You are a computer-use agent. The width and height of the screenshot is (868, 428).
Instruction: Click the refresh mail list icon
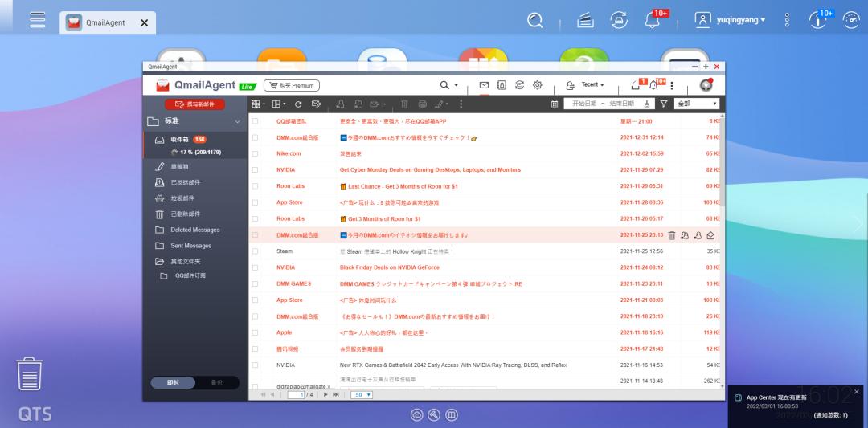(x=298, y=104)
